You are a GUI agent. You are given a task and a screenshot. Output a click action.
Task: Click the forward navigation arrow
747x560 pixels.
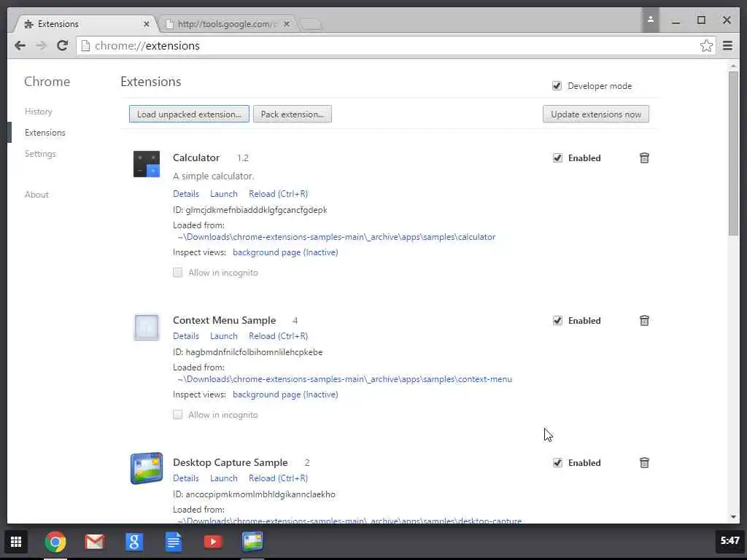(x=41, y=46)
